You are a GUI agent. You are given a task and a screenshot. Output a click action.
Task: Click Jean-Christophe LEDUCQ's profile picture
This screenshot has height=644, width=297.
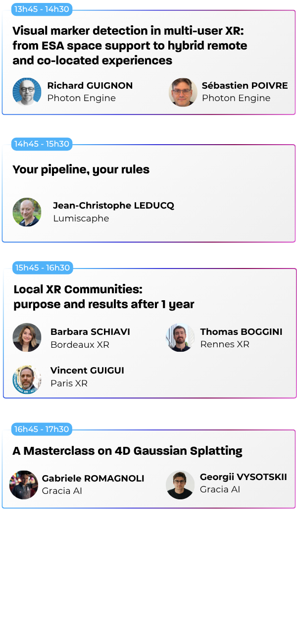pyautogui.click(x=27, y=212)
